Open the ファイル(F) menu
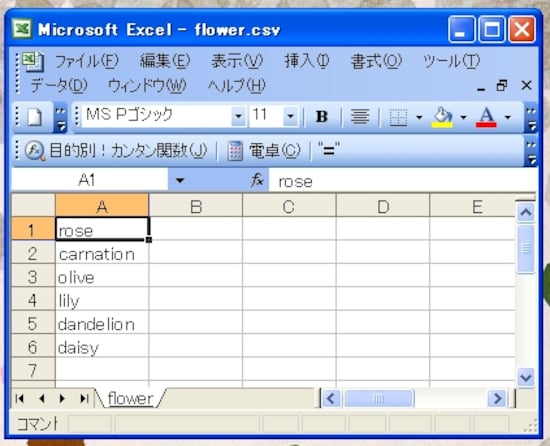 87,61
